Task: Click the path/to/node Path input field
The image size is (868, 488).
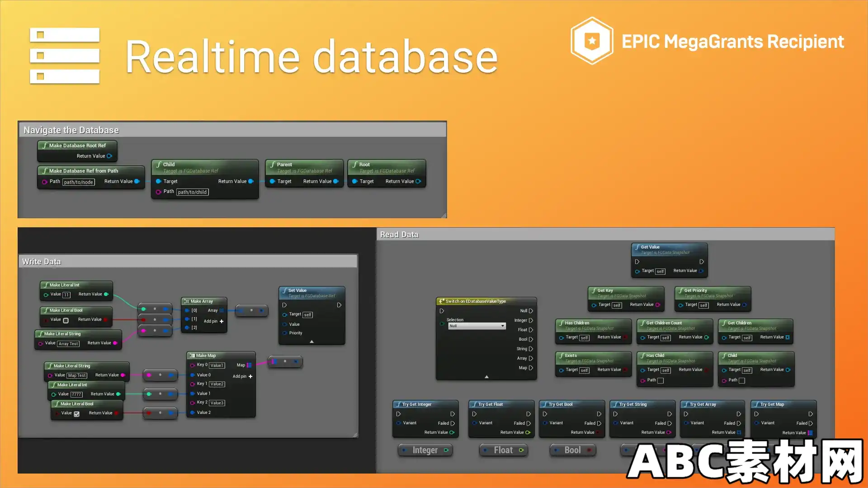Action: click(x=79, y=182)
